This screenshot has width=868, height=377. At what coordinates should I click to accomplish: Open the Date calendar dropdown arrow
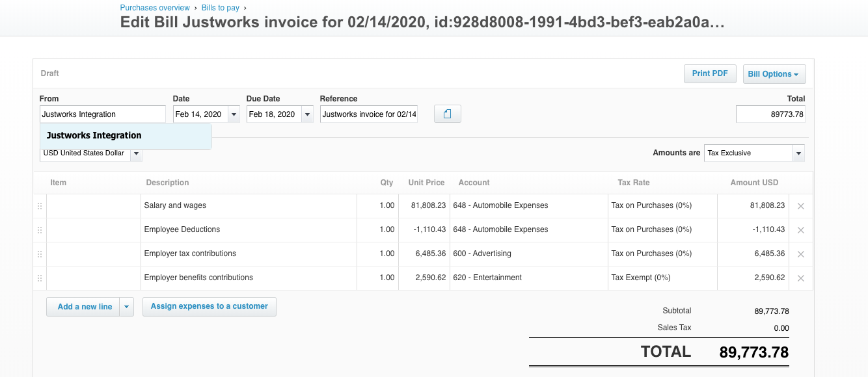(x=234, y=114)
